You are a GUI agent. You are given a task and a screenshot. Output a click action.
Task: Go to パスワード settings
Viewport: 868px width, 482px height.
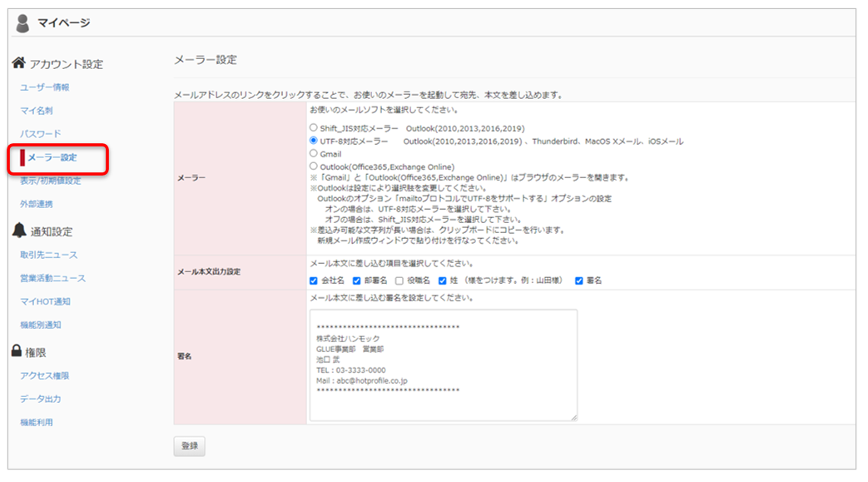41,134
